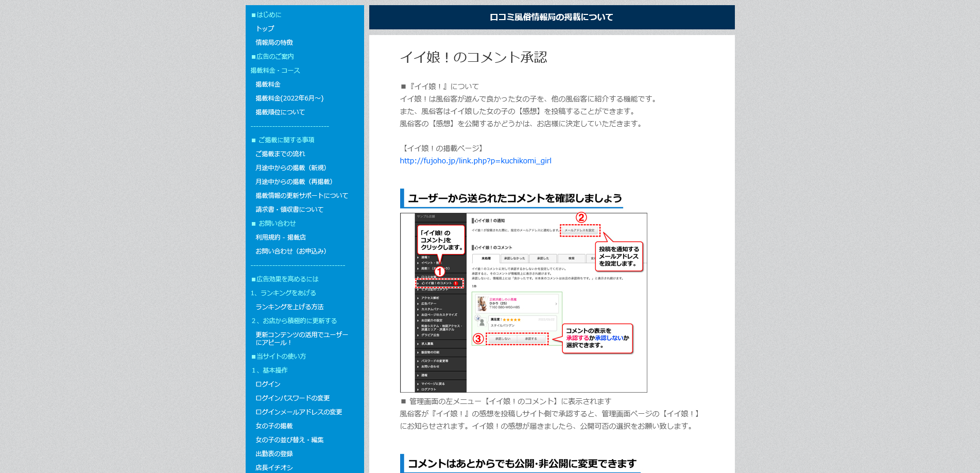Open 情報局の特徴 in sidebar

[274, 42]
